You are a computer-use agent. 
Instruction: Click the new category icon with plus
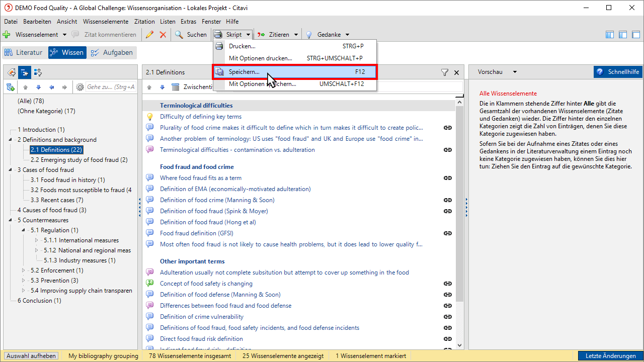coord(11,87)
